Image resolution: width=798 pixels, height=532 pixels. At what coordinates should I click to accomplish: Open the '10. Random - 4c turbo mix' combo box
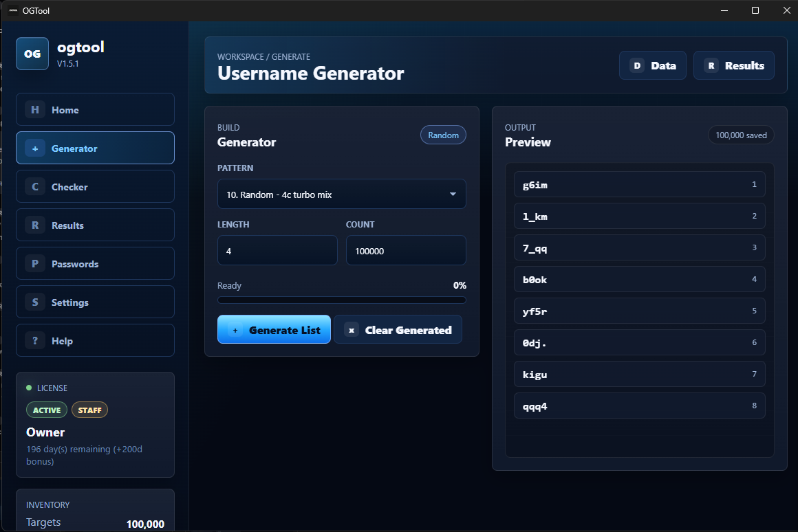[x=341, y=195]
